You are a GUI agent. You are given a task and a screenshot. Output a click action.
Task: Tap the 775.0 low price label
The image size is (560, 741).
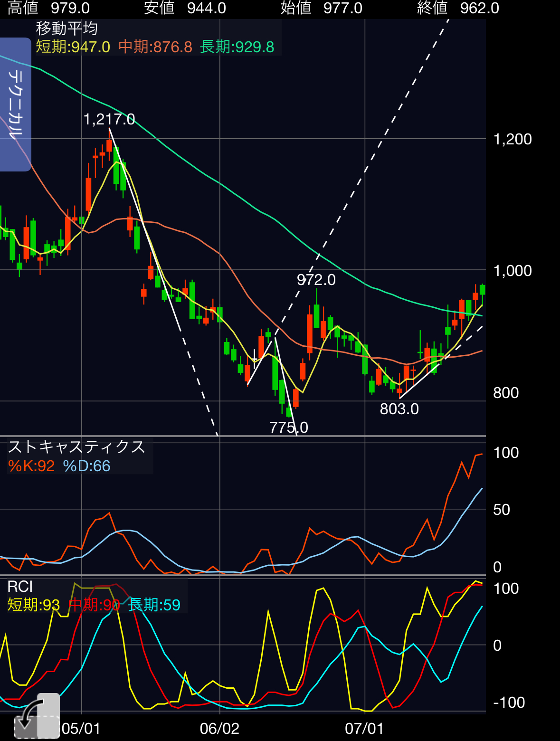(x=289, y=427)
